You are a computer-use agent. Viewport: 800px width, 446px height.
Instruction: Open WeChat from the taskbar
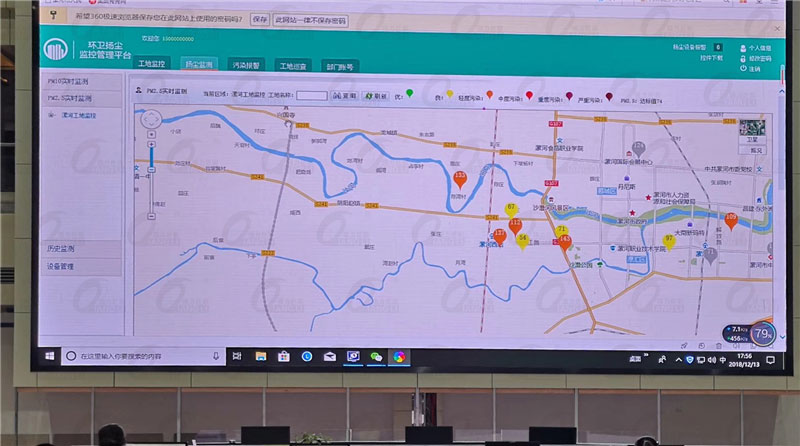(x=376, y=356)
